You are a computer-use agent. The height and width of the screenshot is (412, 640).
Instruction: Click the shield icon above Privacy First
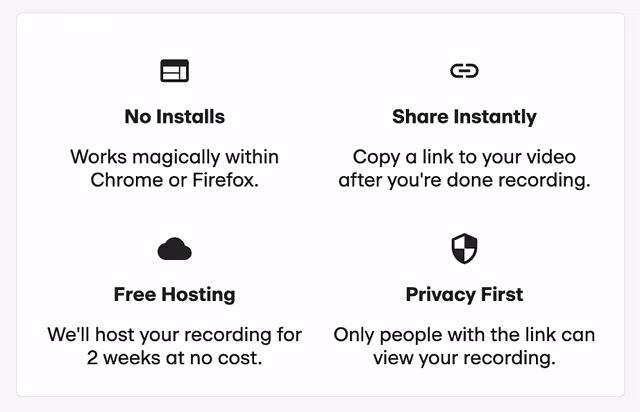[464, 249]
